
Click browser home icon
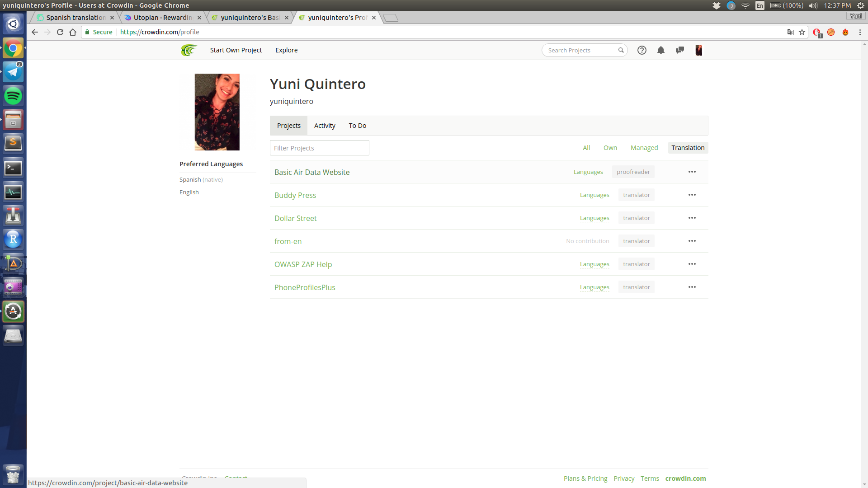pos(73,32)
